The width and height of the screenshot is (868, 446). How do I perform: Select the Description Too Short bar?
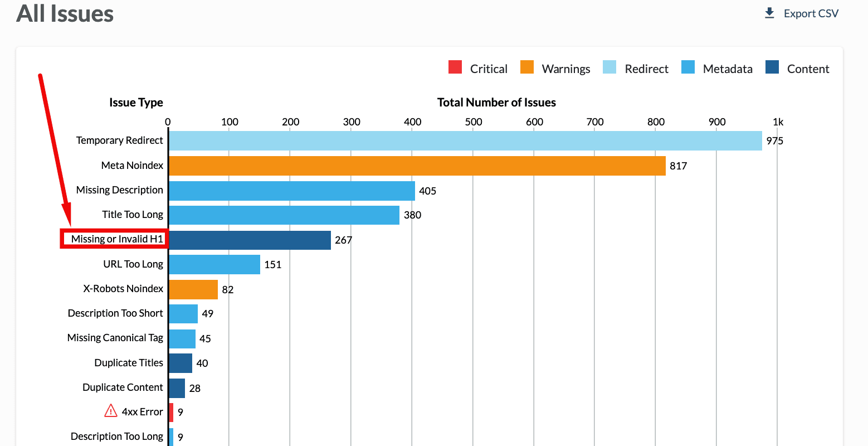(x=183, y=314)
